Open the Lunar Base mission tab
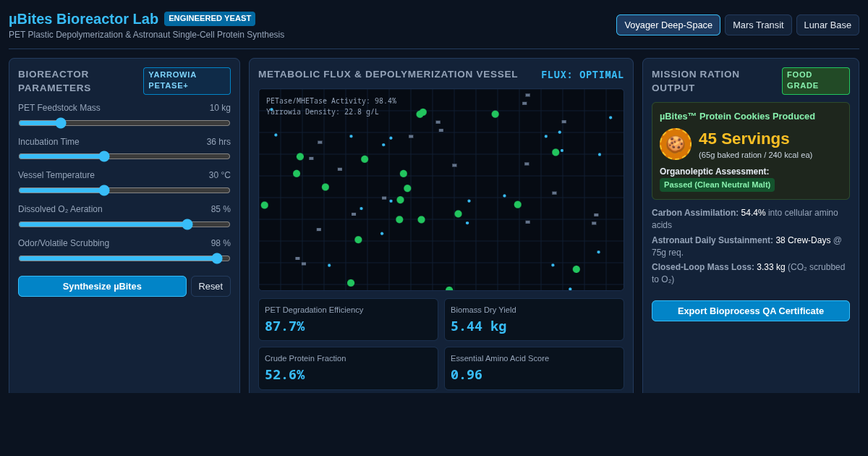Screen dimensions: 868x456 point(827,25)
